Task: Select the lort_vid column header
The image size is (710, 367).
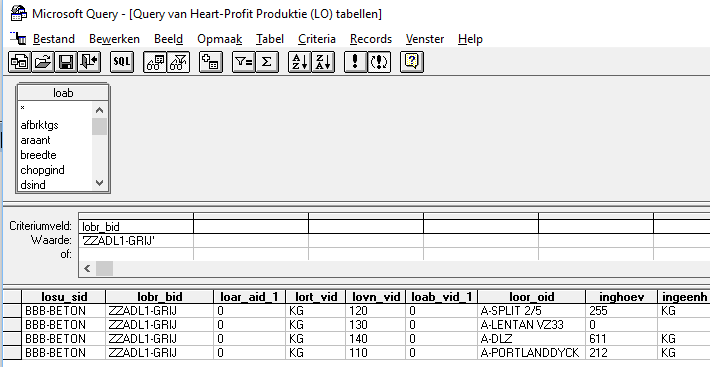Action: tap(316, 297)
